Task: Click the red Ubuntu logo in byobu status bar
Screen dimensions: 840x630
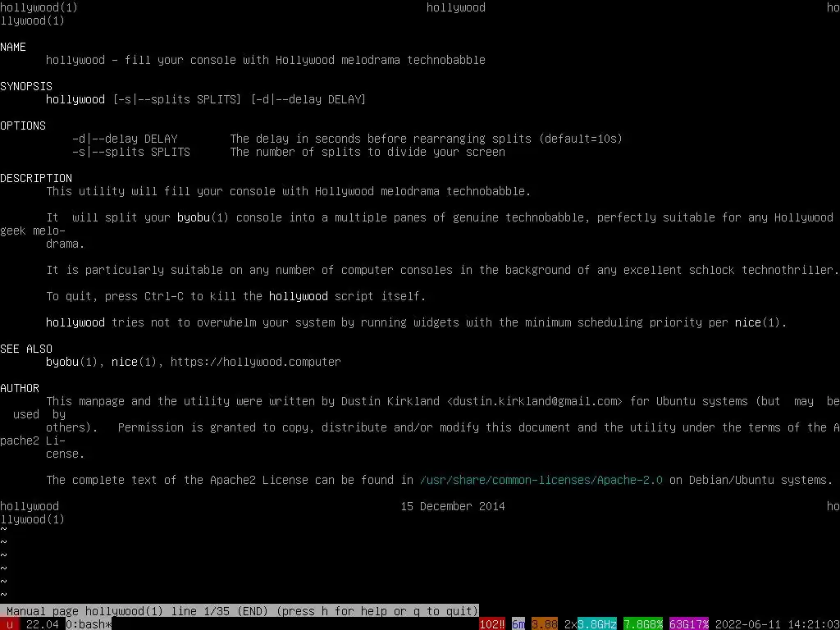Action: (x=10, y=624)
